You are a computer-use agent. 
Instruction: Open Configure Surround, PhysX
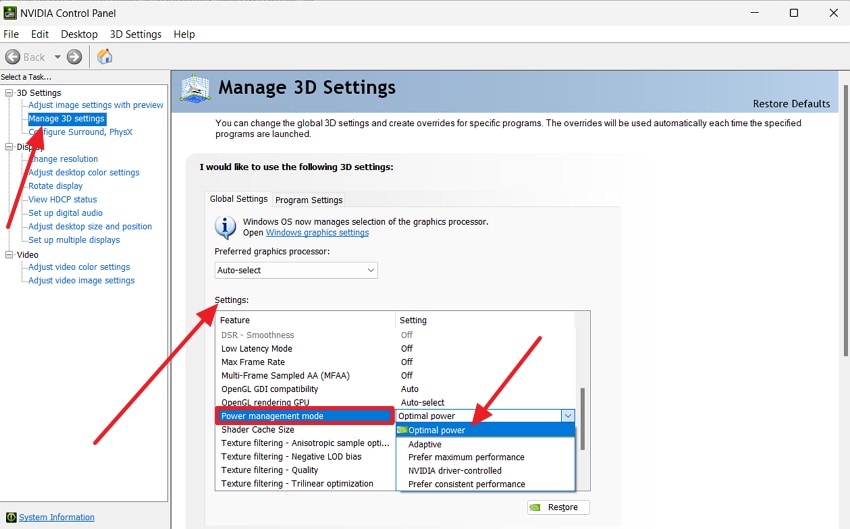tap(80, 132)
